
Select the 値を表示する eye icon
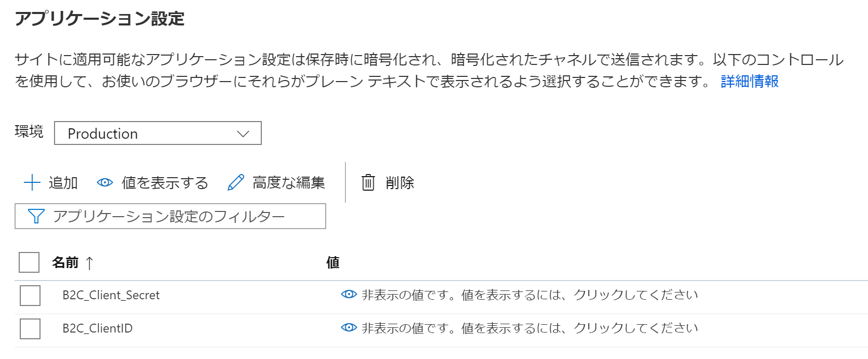(105, 182)
